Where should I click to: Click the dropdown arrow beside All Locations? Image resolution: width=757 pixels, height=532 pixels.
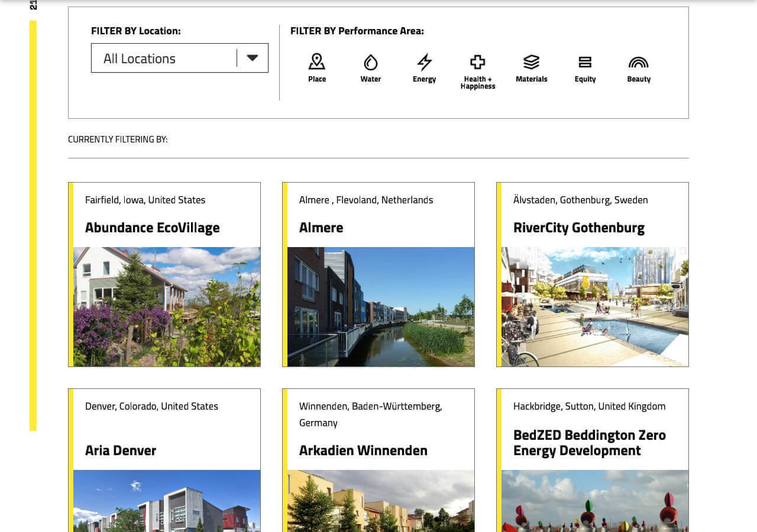point(253,58)
